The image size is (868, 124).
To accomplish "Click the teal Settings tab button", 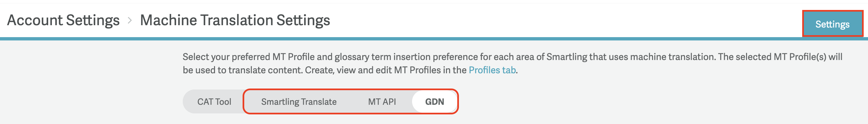I will [x=832, y=24].
